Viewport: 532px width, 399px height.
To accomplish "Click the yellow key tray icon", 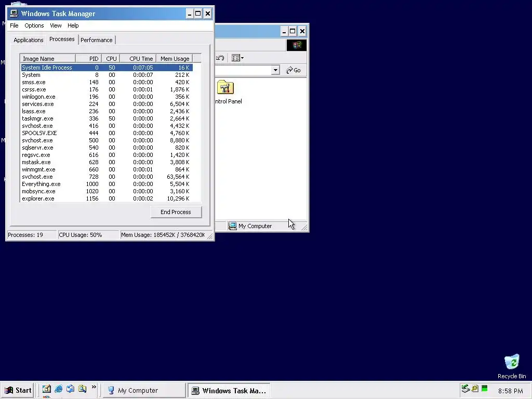I will point(475,389).
